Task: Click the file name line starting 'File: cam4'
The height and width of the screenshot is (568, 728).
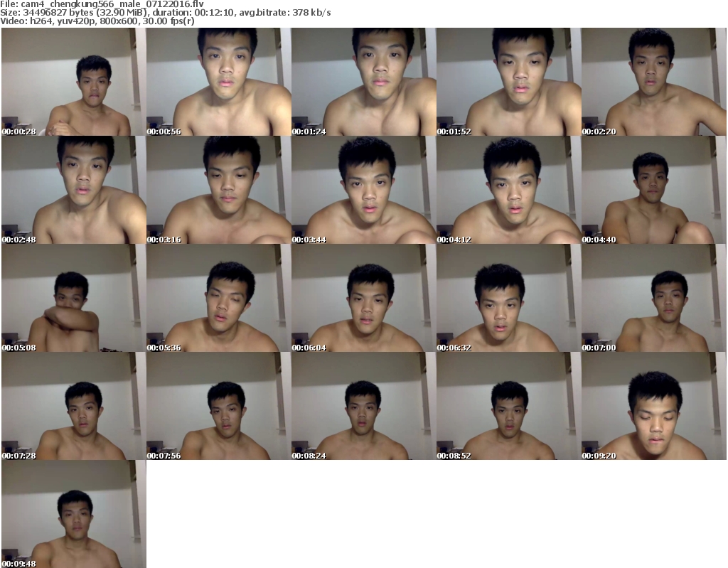Action: 102,4
